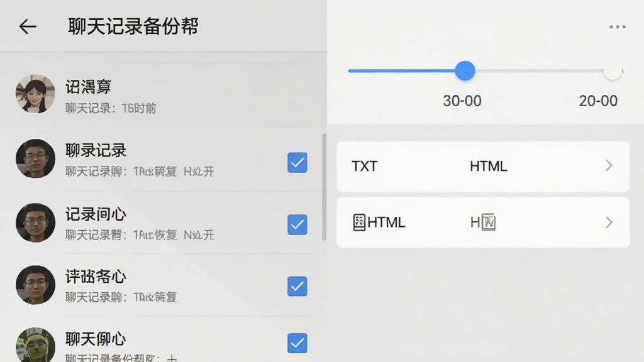Click the document icon before HTML
The height and width of the screenshot is (362, 644).
tap(359, 222)
